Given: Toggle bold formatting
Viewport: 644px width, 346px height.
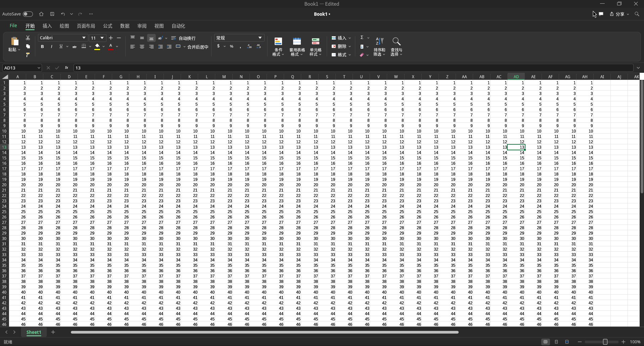Looking at the screenshot, I should click(x=42, y=47).
